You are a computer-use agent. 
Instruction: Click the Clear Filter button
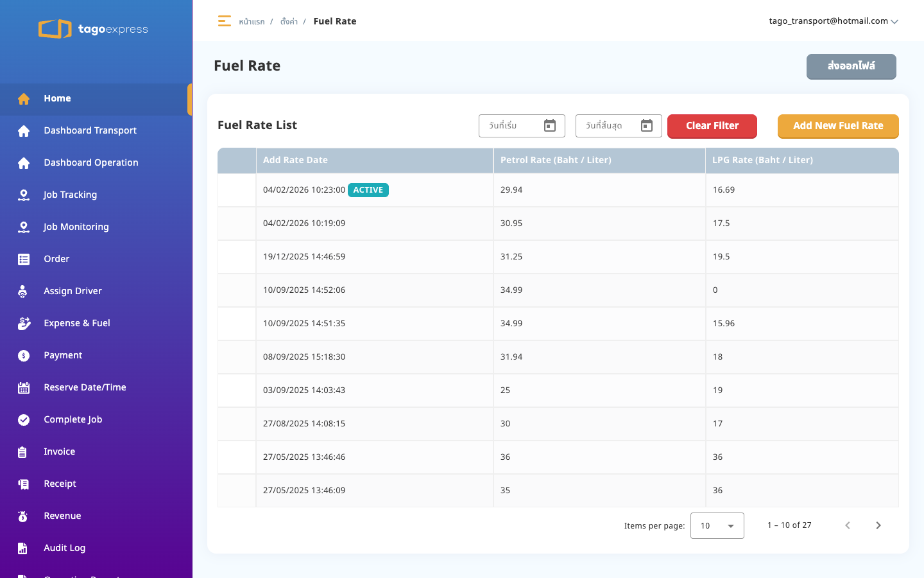pos(712,126)
